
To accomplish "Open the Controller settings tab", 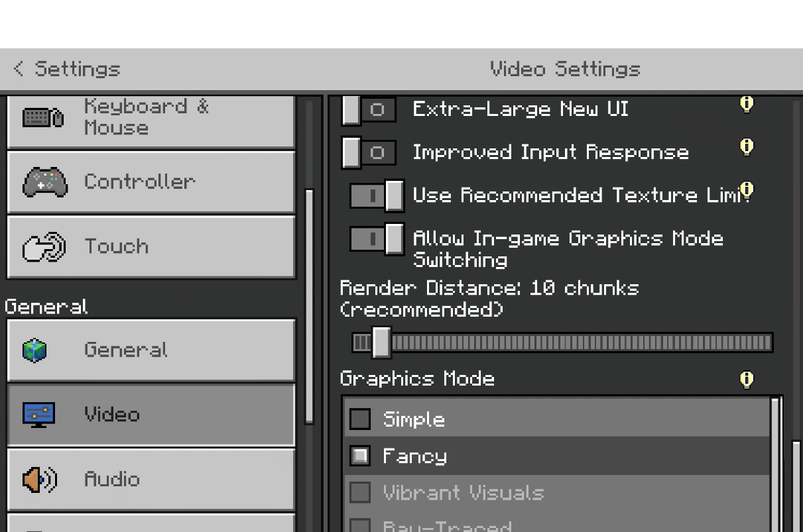I will click(x=151, y=182).
